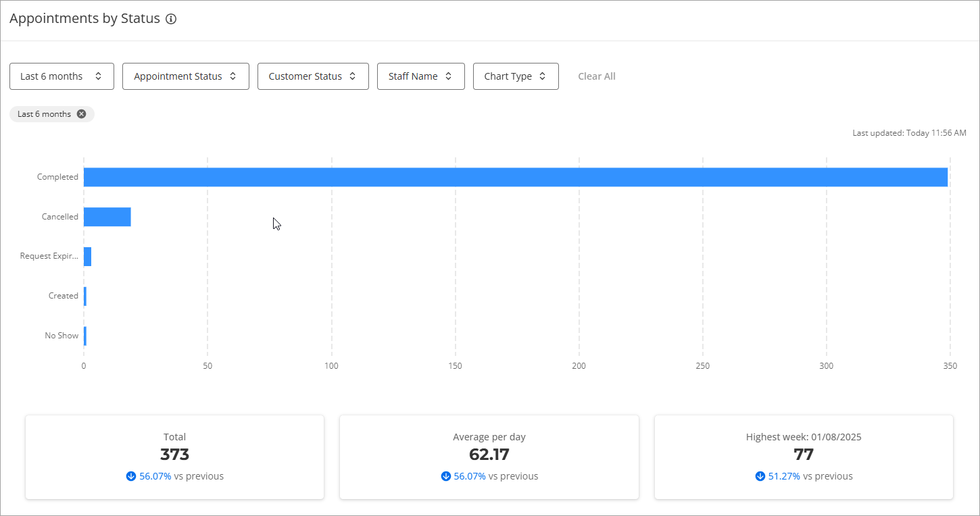Screen dimensions: 980x516
Task: Click the down arrow icon in Highest week card
Action: pos(760,476)
